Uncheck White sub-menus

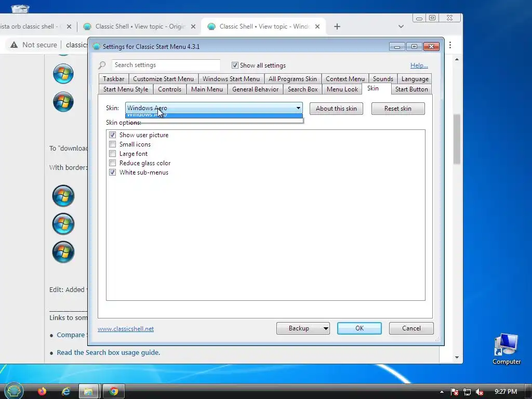112,172
